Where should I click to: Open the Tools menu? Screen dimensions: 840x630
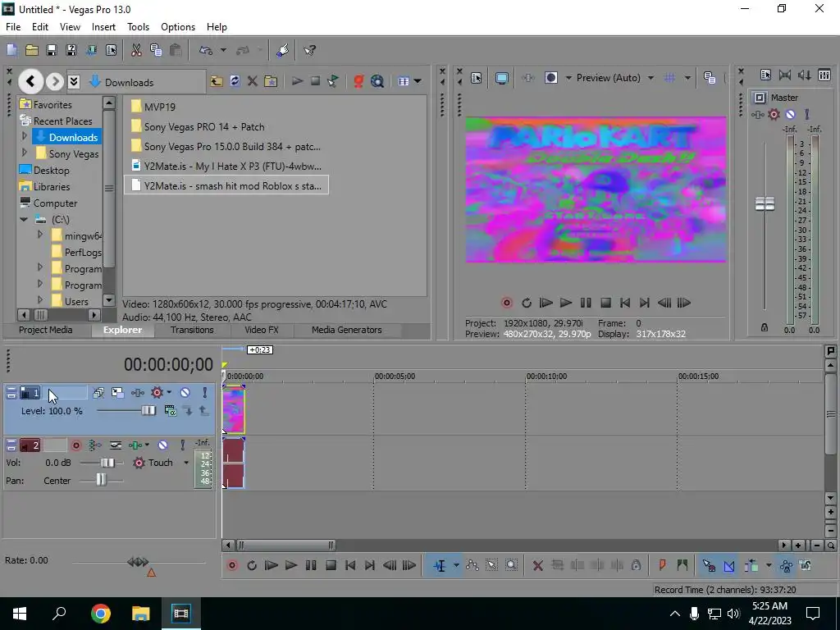(138, 27)
